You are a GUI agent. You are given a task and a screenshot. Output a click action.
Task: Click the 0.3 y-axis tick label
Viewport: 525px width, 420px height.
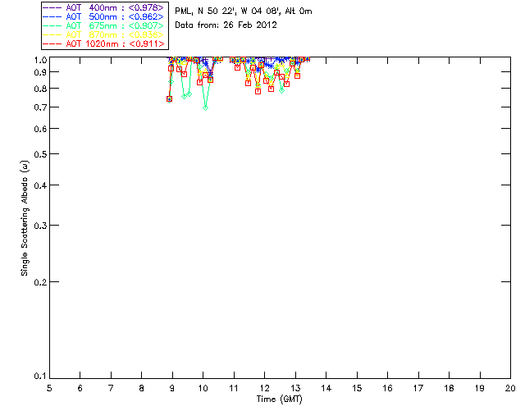tap(40, 226)
